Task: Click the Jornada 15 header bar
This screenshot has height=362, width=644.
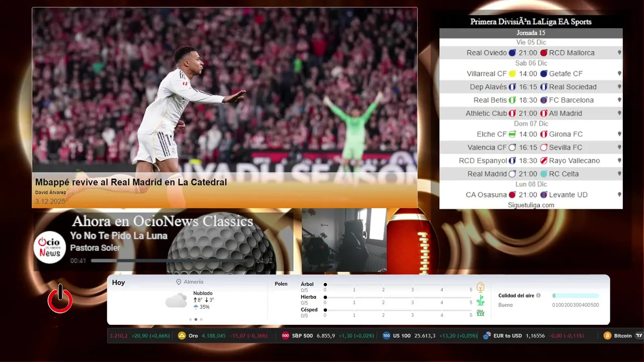Action: [531, 33]
